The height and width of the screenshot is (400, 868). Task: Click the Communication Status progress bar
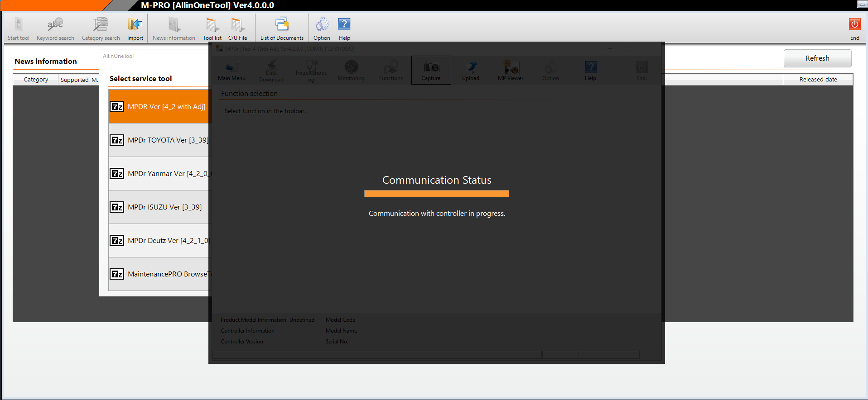point(437,194)
